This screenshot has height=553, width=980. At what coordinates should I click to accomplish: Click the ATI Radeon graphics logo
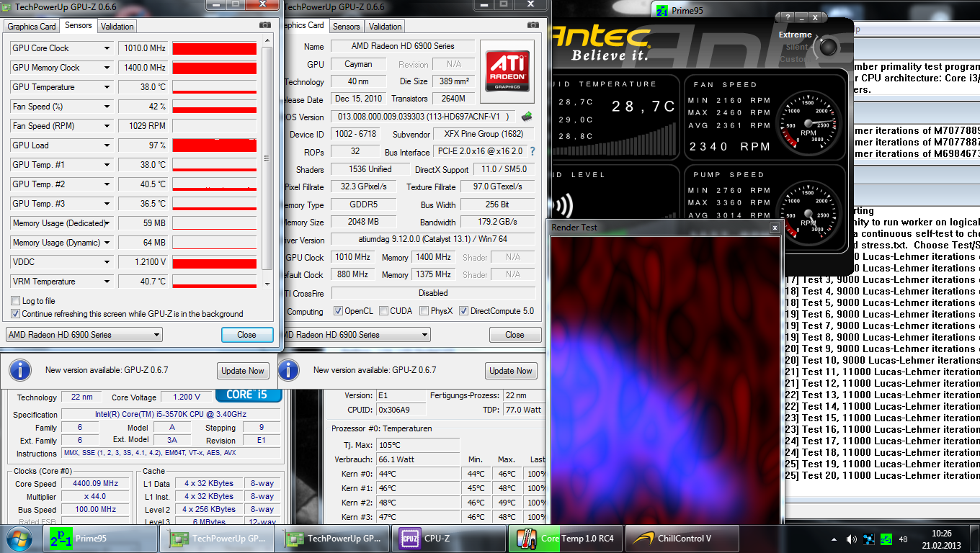[x=509, y=71]
